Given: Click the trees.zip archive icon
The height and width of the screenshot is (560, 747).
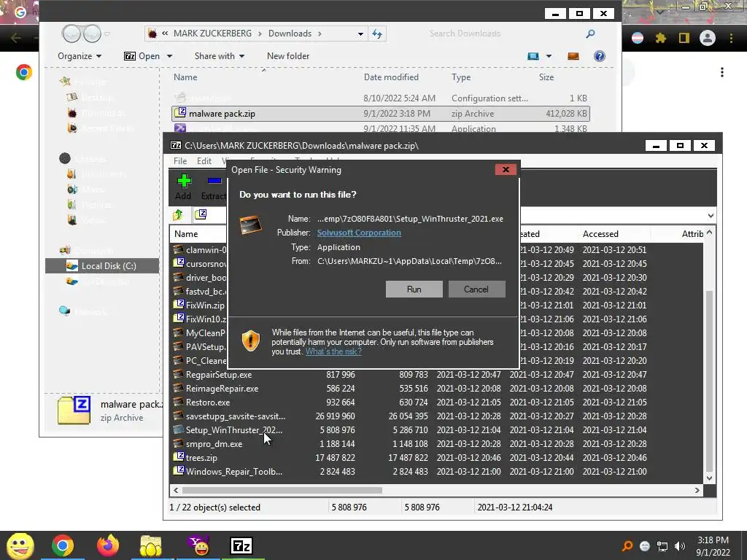Looking at the screenshot, I should point(178,457).
